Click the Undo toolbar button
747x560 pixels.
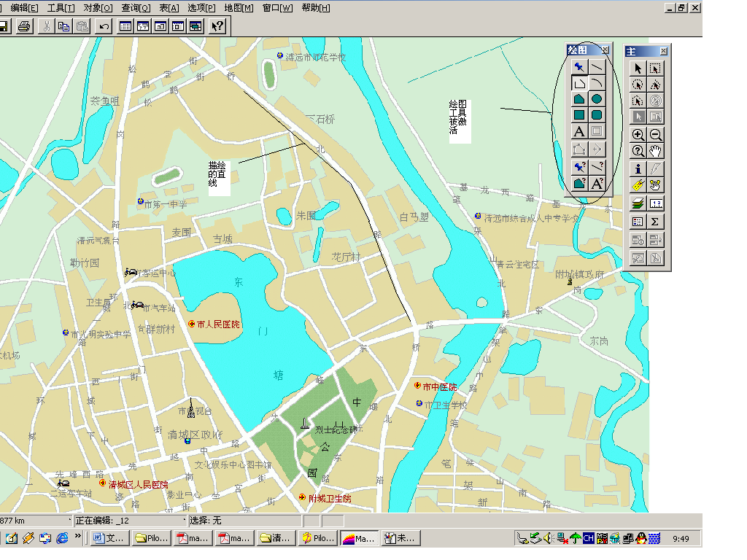tap(104, 26)
